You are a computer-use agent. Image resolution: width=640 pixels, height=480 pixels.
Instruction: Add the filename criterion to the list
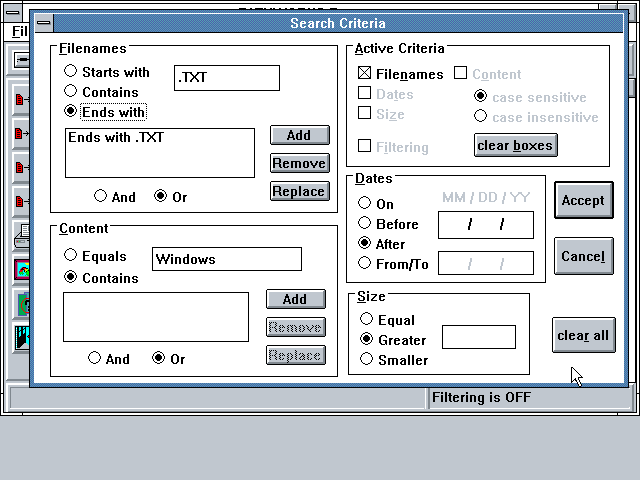click(300, 135)
